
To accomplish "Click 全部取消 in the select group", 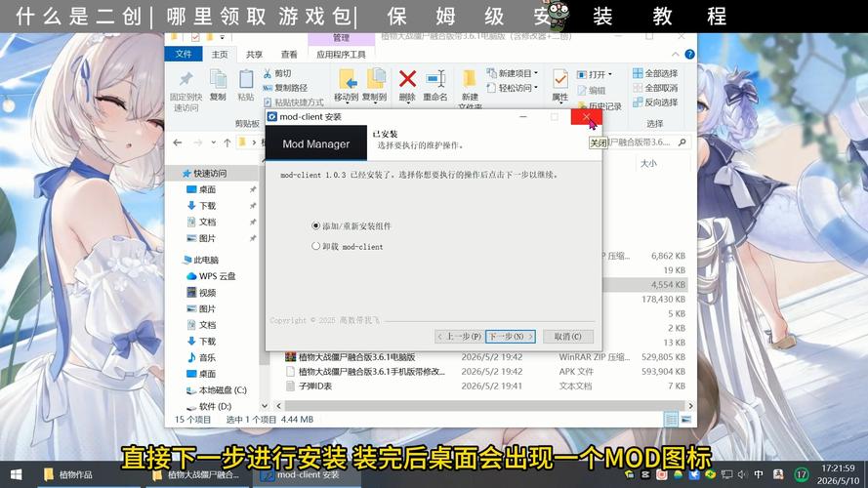I will 655,88.
